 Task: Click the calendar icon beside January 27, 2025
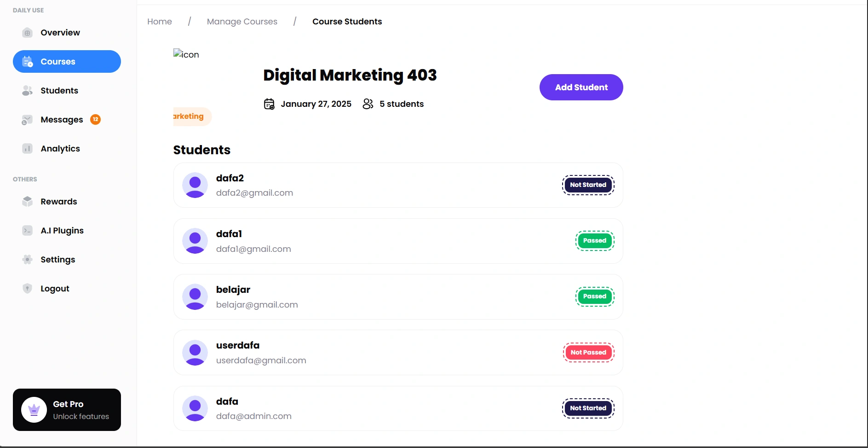[x=269, y=104]
